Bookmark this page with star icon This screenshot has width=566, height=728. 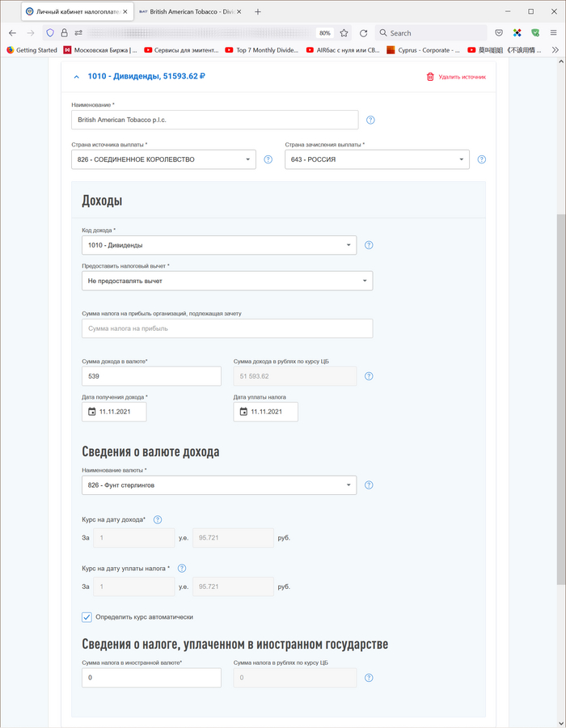[344, 33]
